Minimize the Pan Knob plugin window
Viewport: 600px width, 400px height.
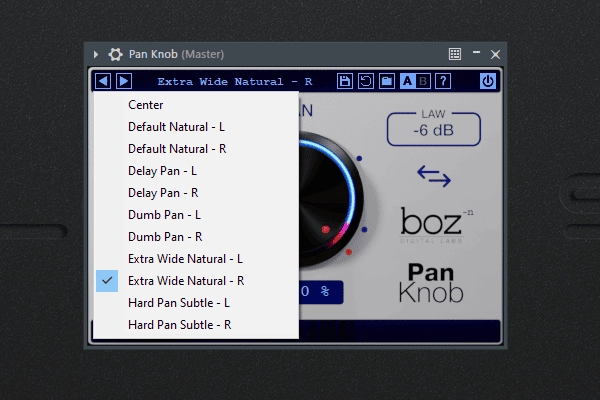coord(476,52)
